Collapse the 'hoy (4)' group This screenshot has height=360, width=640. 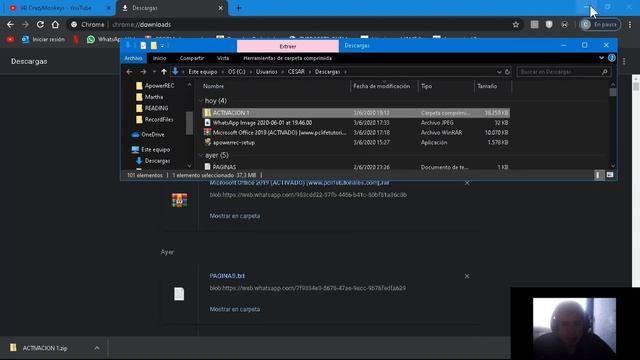pyautogui.click(x=201, y=101)
